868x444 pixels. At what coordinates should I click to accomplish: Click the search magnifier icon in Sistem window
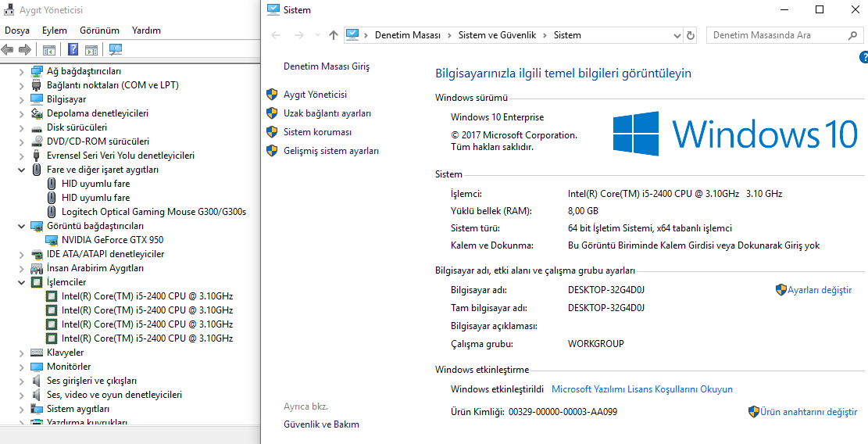852,35
